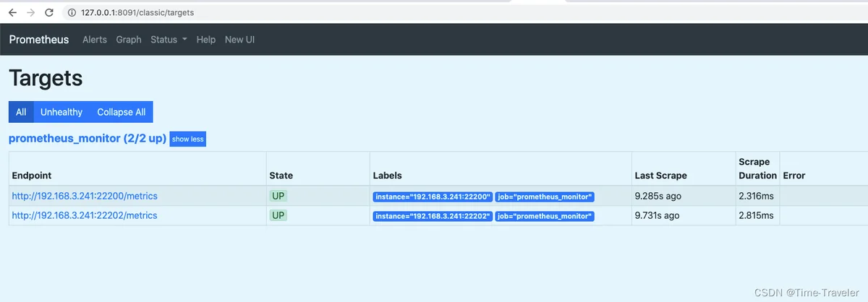Reload the page with refresh icon

pyautogui.click(x=49, y=12)
